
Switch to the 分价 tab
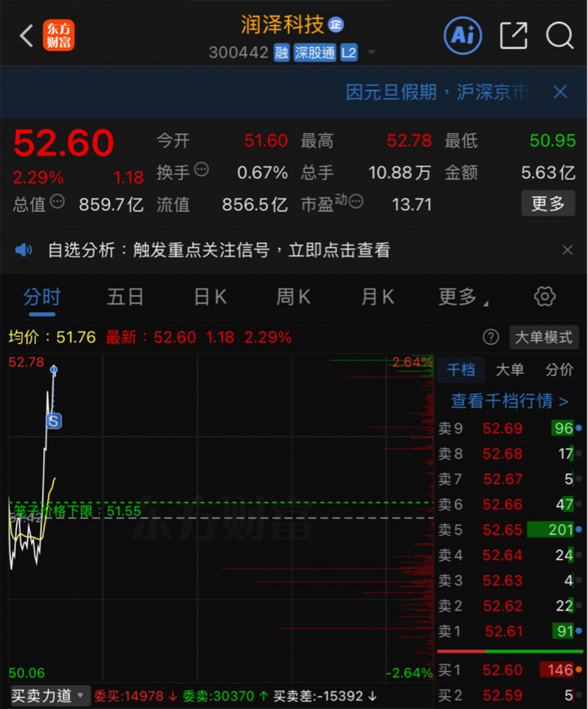559,370
